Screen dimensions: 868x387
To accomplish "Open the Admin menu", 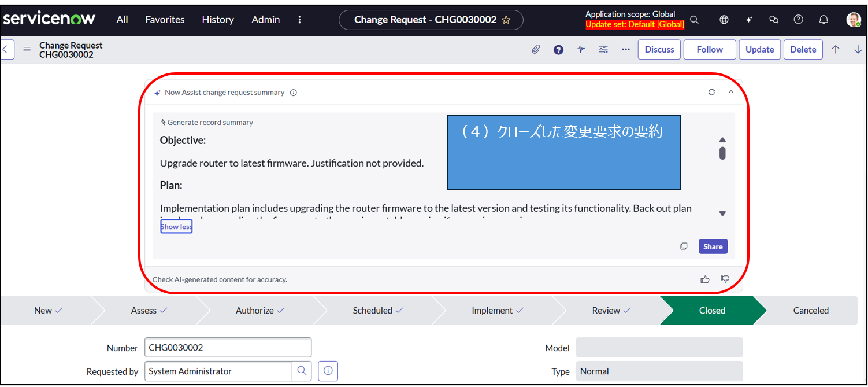I will coord(266,19).
